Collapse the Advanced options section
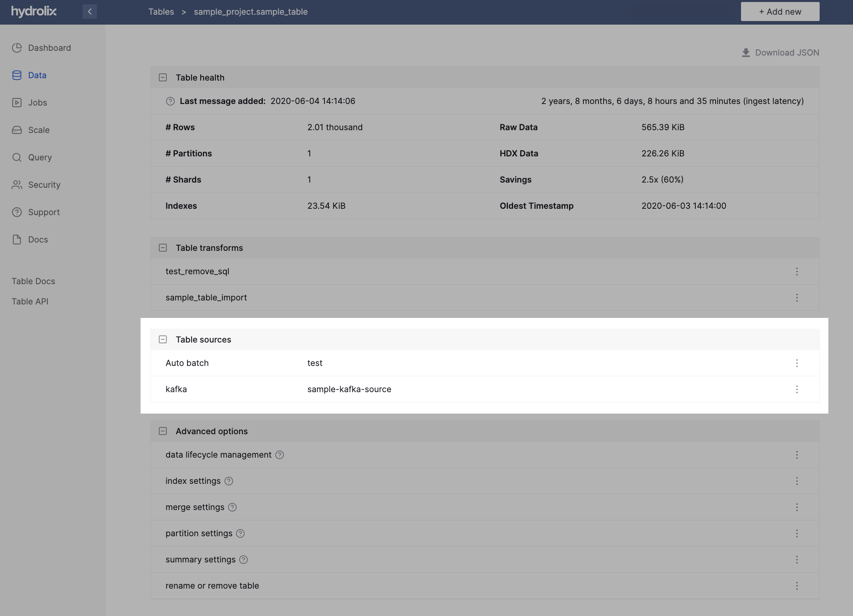The height and width of the screenshot is (616, 853). (163, 431)
